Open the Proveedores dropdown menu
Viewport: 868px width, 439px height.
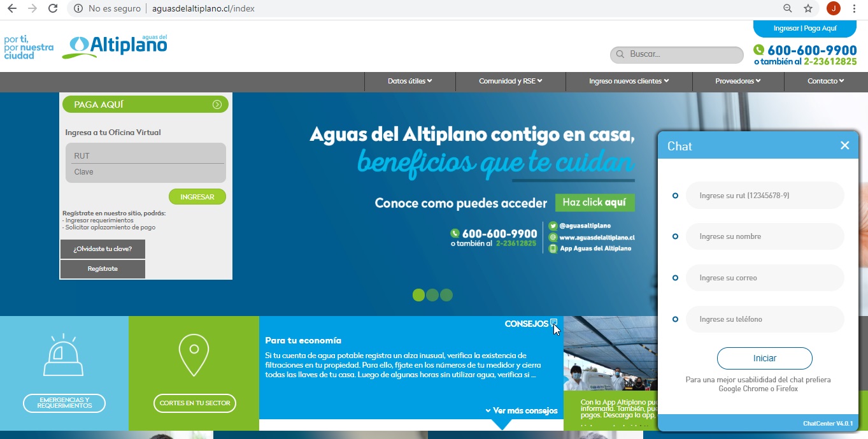737,81
